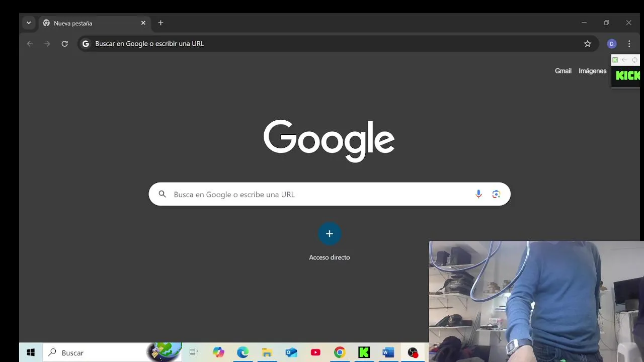The width and height of the screenshot is (644, 362).
Task: Click the browser back arrow
Action: [x=30, y=44]
